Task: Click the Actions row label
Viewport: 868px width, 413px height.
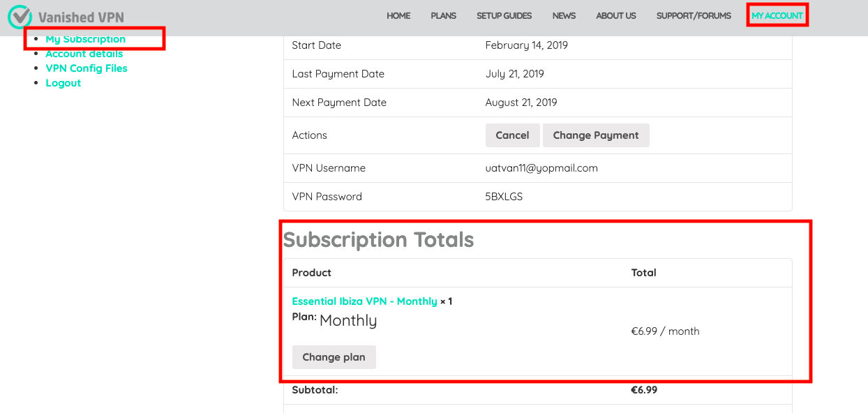Action: coord(310,135)
